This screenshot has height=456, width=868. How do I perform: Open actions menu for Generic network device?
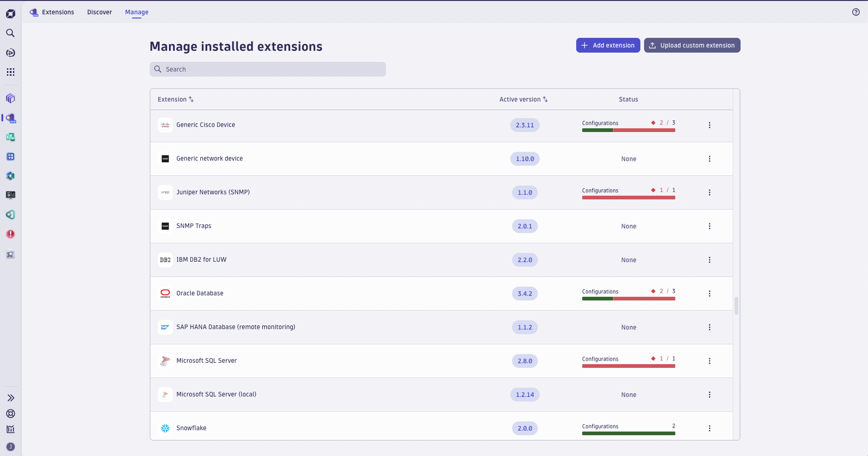point(710,159)
